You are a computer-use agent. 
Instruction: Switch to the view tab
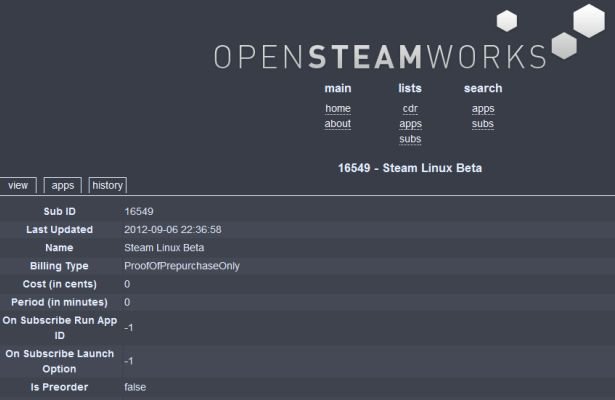(18, 185)
